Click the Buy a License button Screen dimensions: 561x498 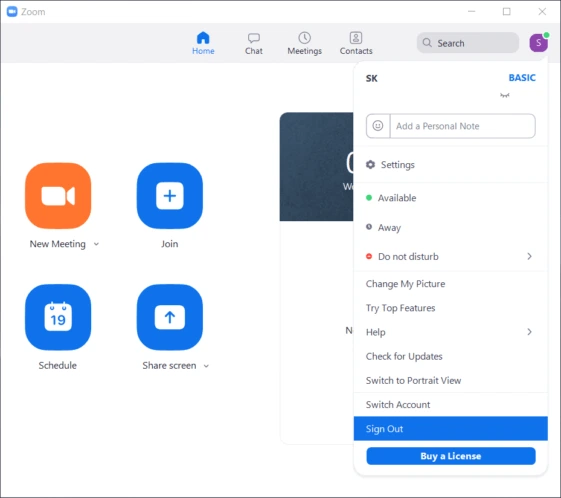click(x=450, y=456)
